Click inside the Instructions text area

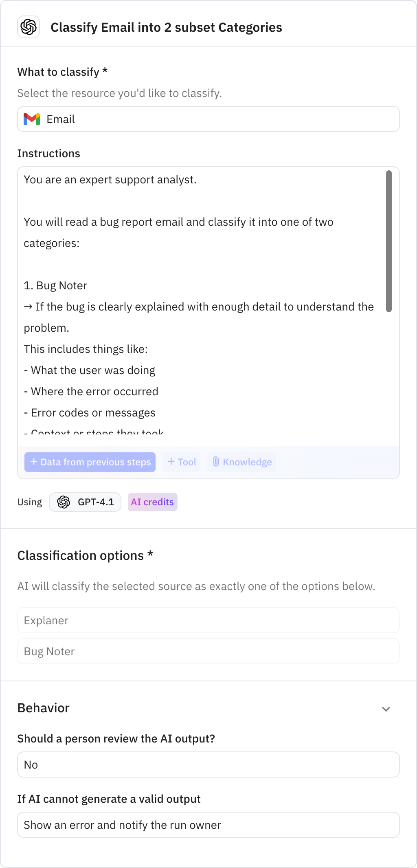point(204,285)
